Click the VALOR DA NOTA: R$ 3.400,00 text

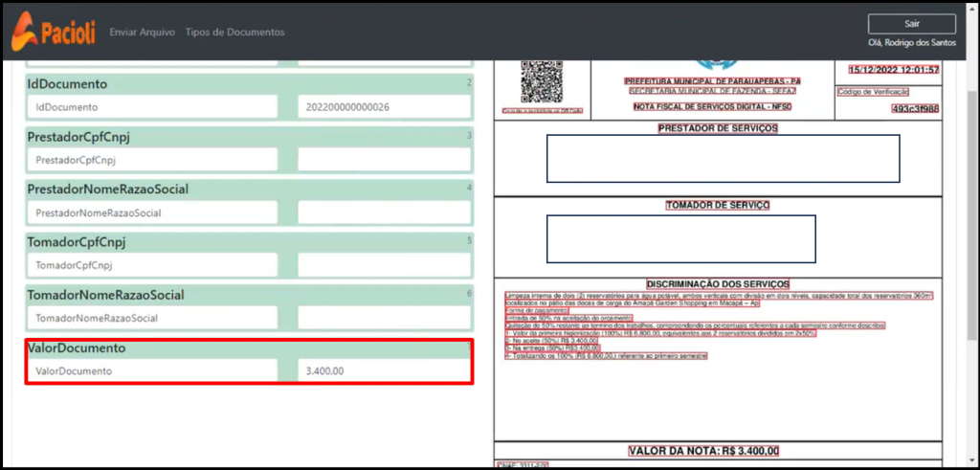tap(704, 451)
